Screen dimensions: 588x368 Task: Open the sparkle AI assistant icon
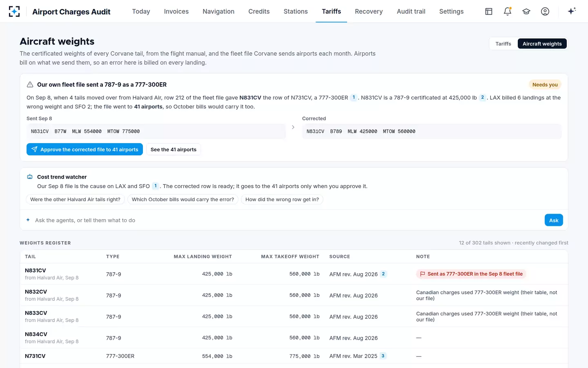click(572, 11)
